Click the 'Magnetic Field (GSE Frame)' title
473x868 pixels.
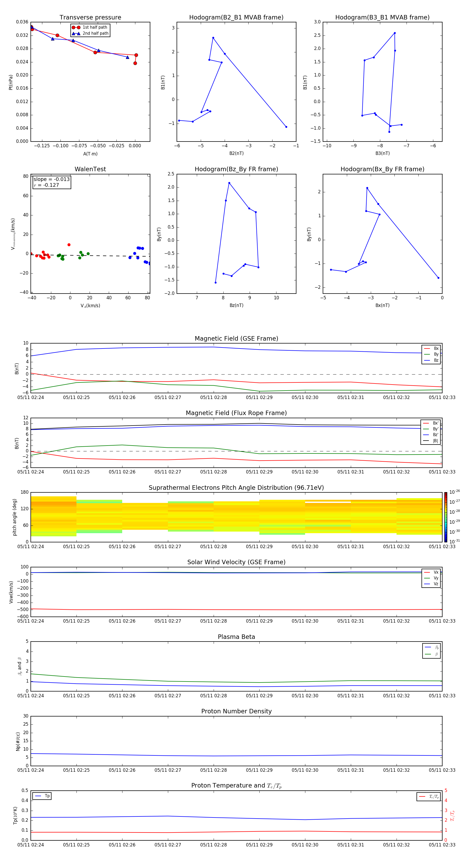pos(236,339)
